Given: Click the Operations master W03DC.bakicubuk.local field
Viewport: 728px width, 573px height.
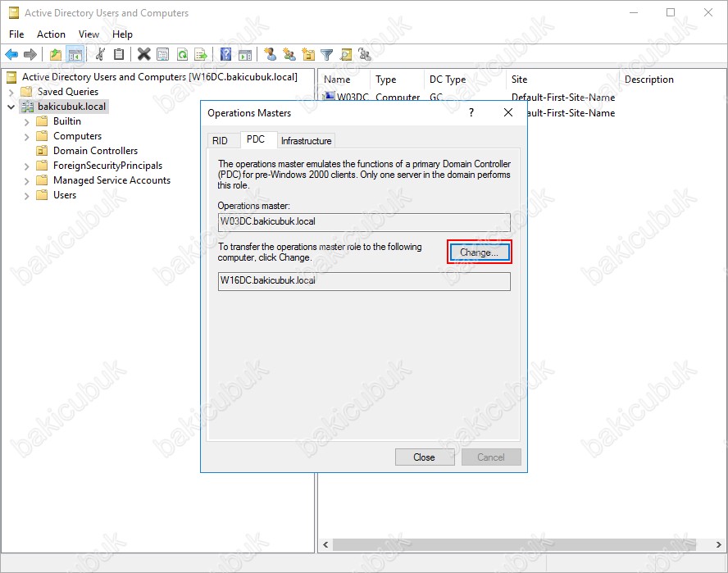Looking at the screenshot, I should pos(364,222).
